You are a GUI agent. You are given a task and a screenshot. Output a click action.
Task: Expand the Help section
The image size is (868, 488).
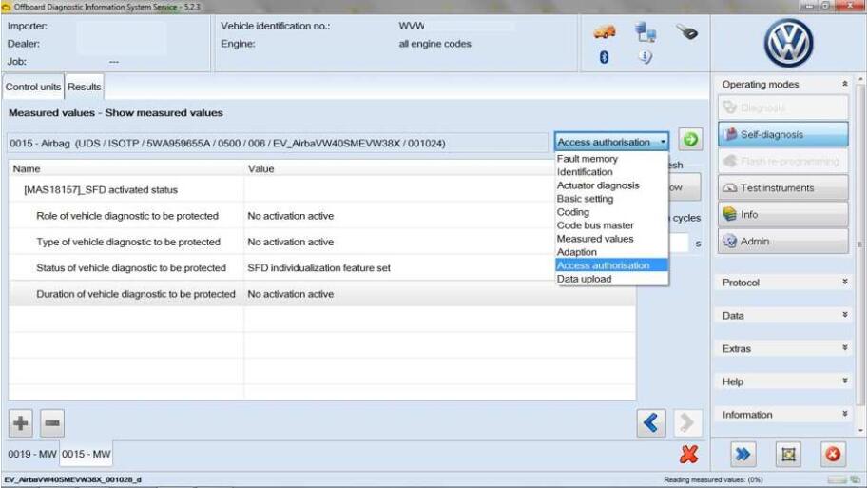coord(845,381)
